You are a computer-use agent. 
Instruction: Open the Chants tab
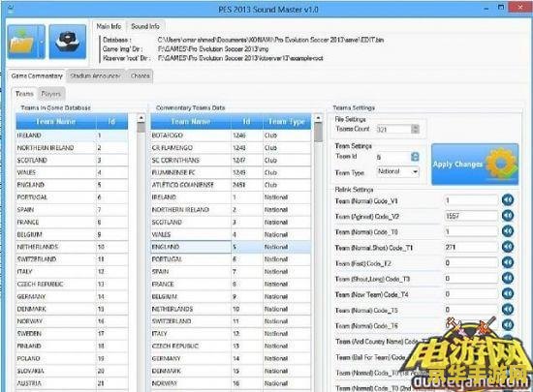141,75
